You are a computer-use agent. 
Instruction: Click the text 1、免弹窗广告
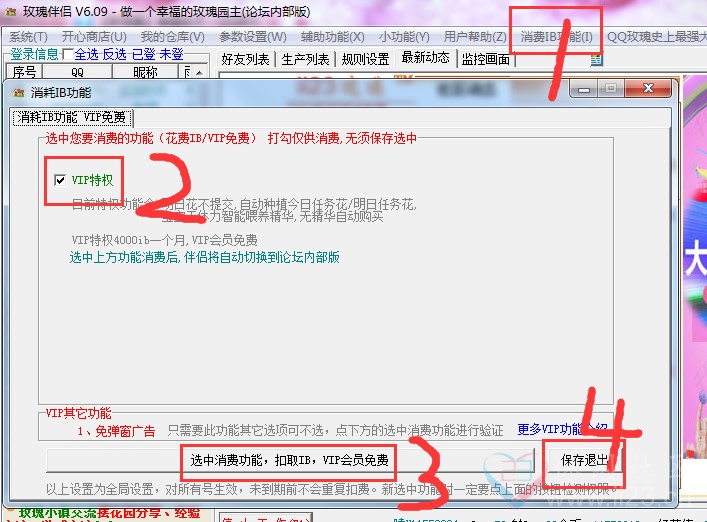click(116, 431)
